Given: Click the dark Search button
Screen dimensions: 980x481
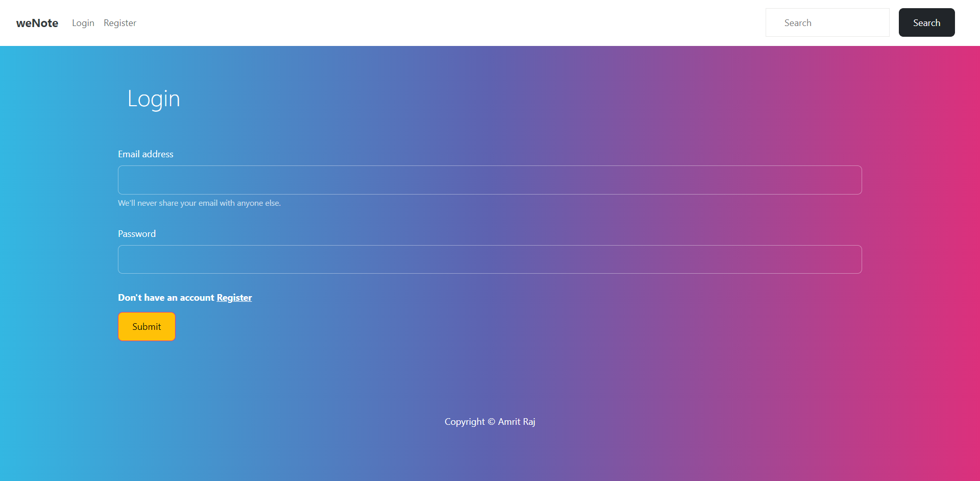Looking at the screenshot, I should (x=926, y=22).
